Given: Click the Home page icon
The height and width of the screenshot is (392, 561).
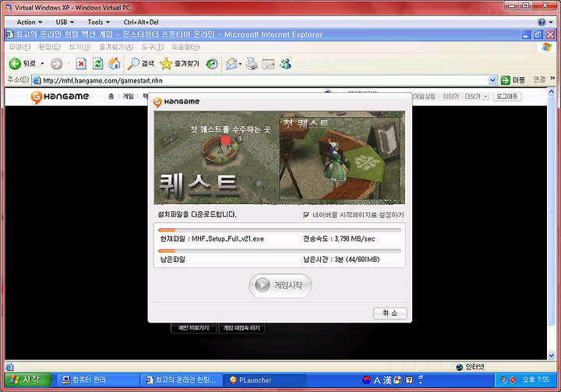Looking at the screenshot, I should (x=114, y=64).
